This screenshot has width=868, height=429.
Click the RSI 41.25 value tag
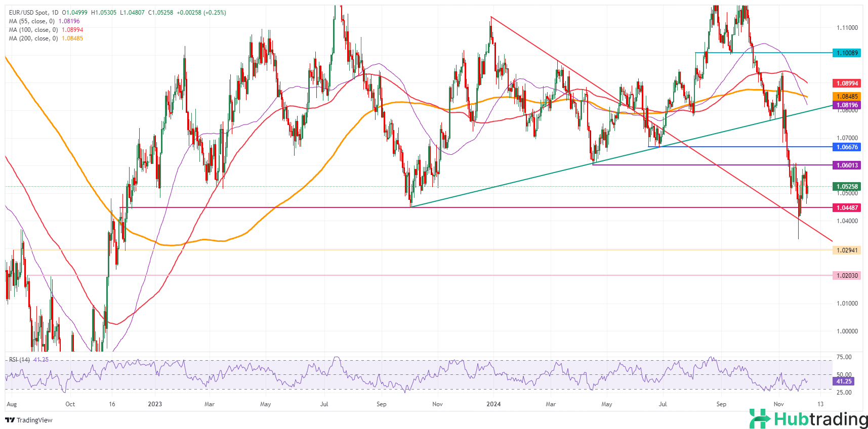click(x=843, y=381)
